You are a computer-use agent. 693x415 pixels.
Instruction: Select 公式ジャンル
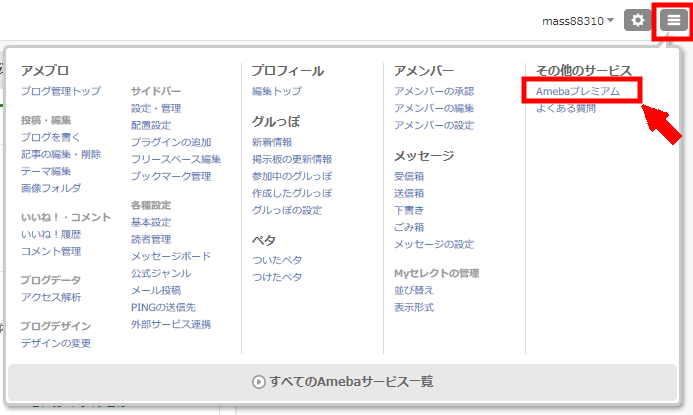pos(161,274)
